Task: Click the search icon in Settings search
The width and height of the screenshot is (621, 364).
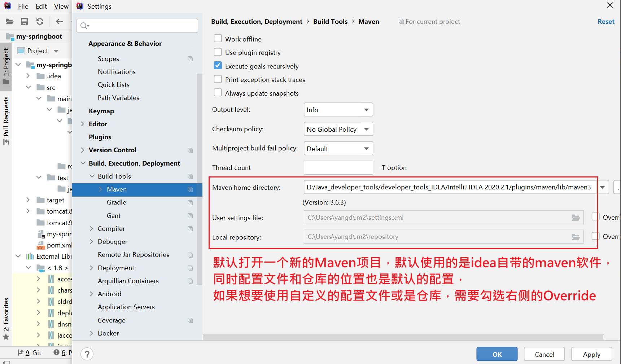Action: point(84,26)
